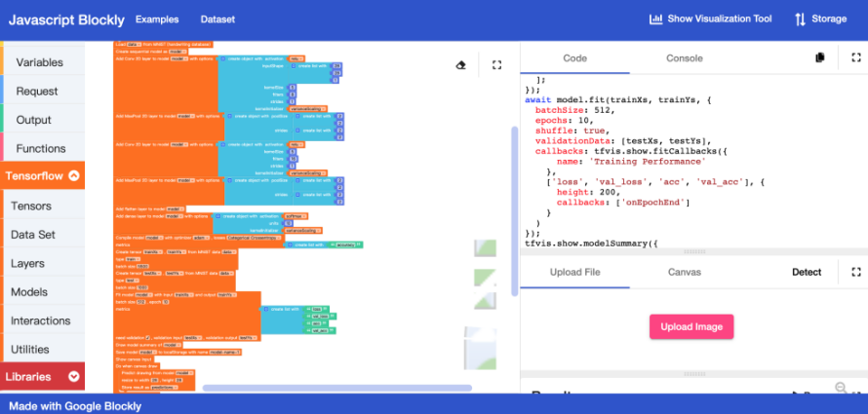Click the eraser icon to clear workspace

pyautogui.click(x=460, y=65)
